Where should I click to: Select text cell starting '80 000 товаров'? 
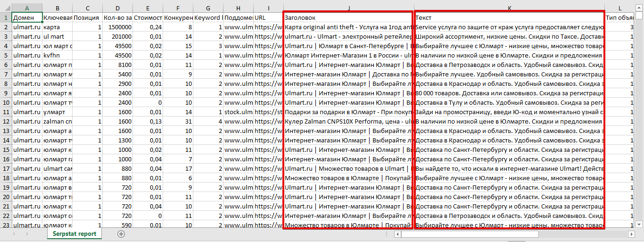click(x=509, y=93)
